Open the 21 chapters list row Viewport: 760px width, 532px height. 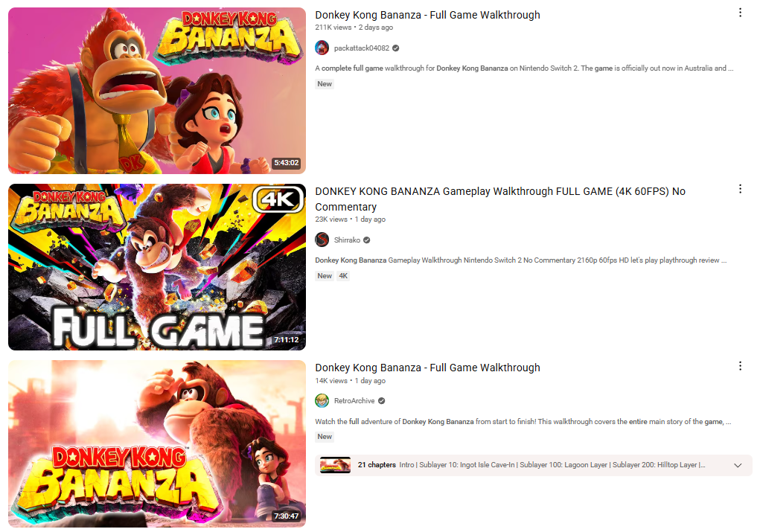click(x=533, y=465)
